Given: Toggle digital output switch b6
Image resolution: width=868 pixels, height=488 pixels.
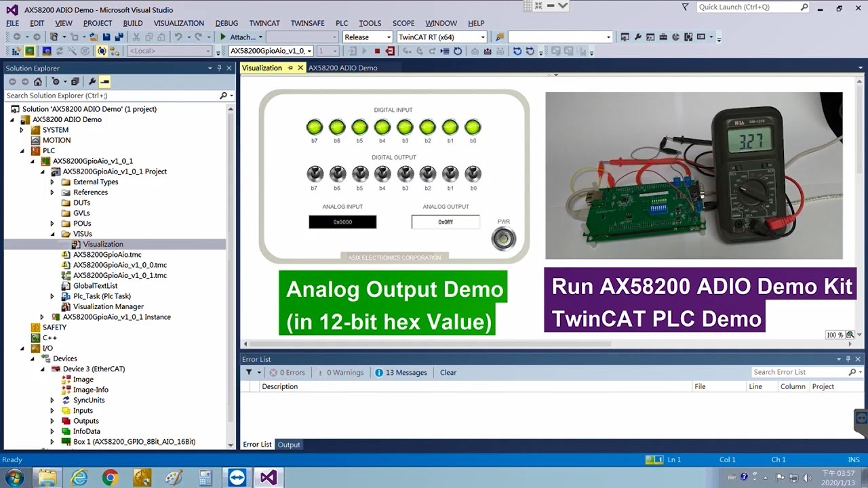Looking at the screenshot, I should tap(337, 174).
